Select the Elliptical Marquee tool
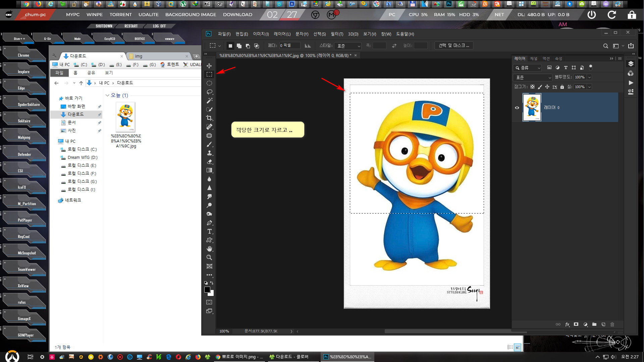 (x=209, y=83)
